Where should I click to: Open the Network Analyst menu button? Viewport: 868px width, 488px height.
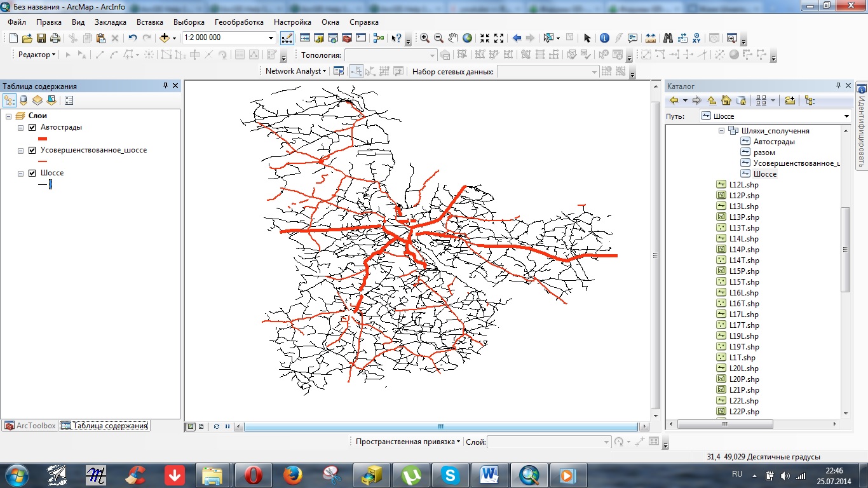[295, 71]
